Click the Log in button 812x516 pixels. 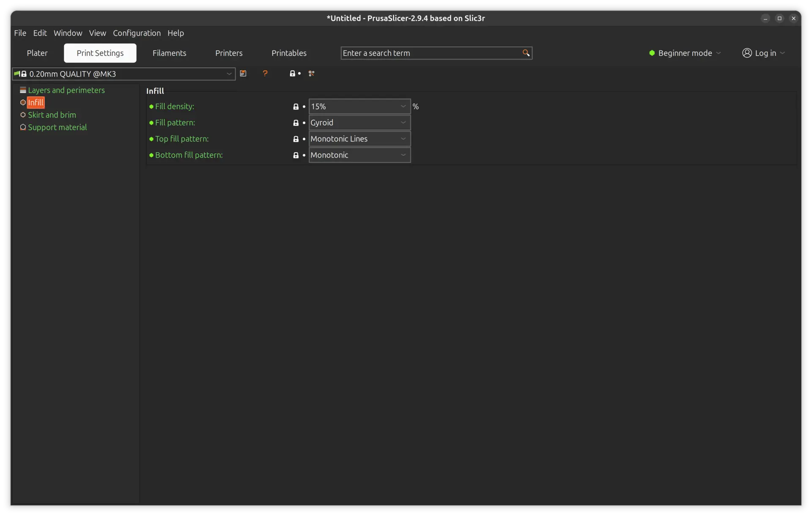pyautogui.click(x=763, y=53)
